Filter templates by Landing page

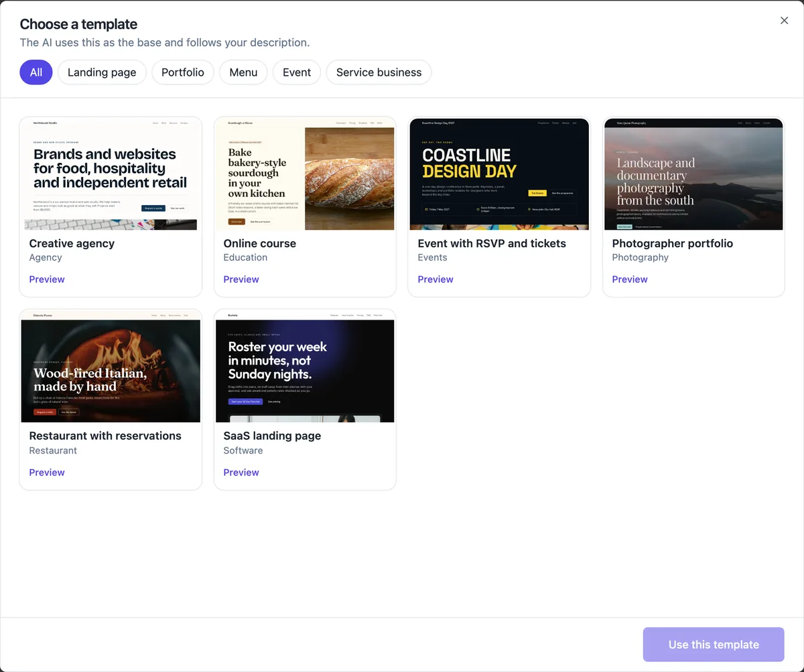(102, 72)
